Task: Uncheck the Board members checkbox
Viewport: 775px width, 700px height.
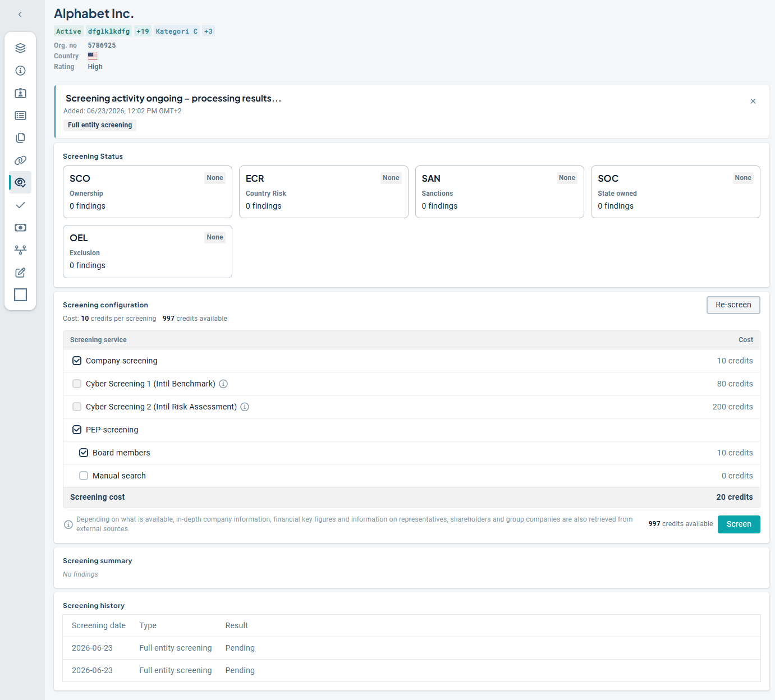Action: pyautogui.click(x=84, y=453)
